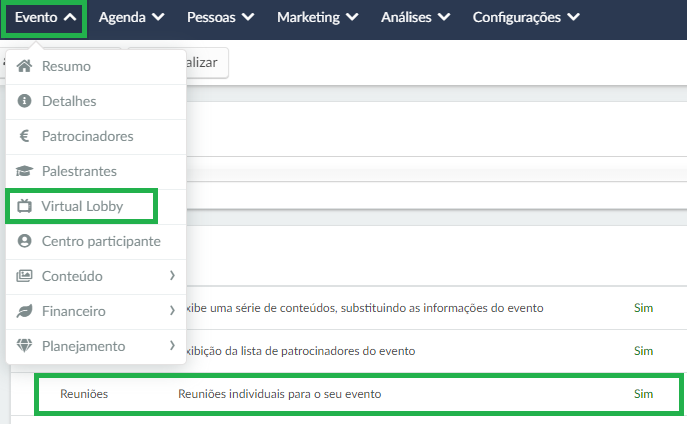Click the partially hidden 'alizar' button
This screenshot has width=687, height=424.
[x=207, y=63]
